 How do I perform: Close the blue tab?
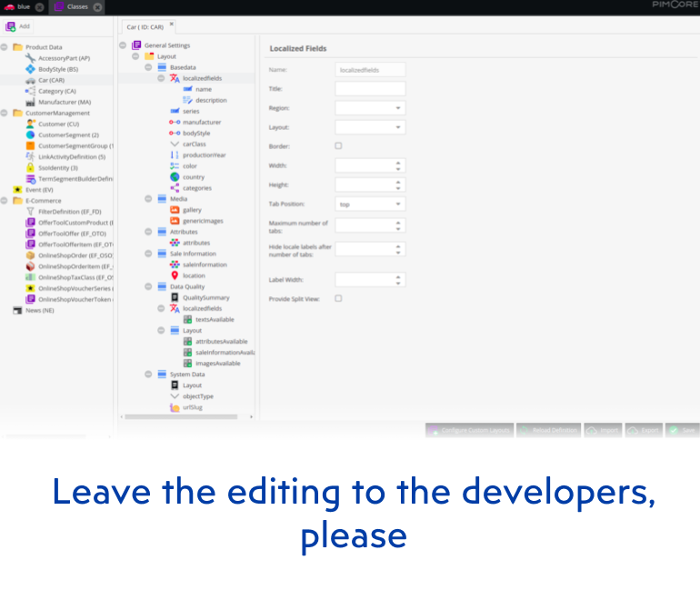pyautogui.click(x=40, y=7)
